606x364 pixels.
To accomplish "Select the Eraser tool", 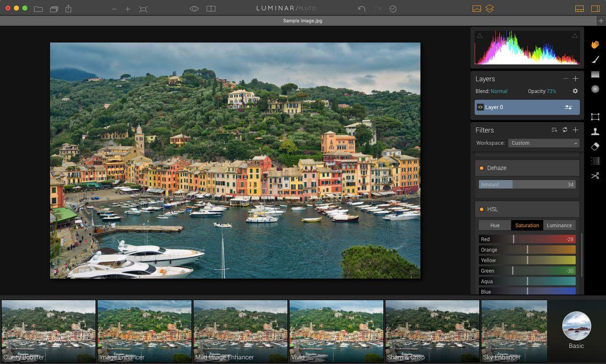I will (595, 146).
